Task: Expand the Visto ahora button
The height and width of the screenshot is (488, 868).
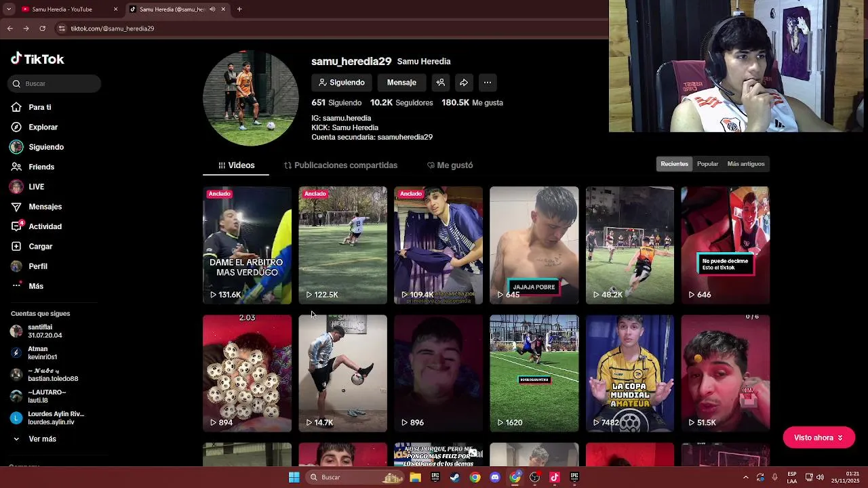Action: pos(818,438)
